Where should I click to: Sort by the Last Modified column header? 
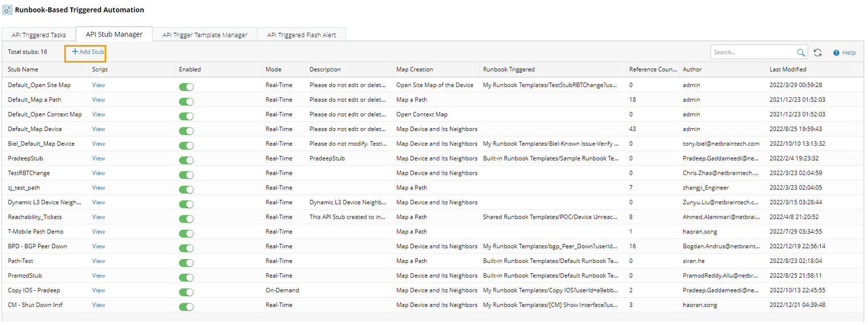(787, 69)
